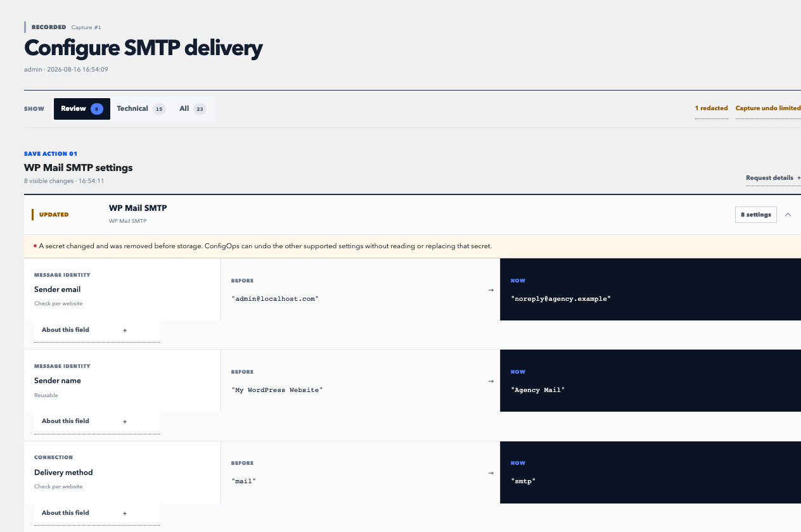
Task: Click the 8 settings button
Action: point(756,215)
